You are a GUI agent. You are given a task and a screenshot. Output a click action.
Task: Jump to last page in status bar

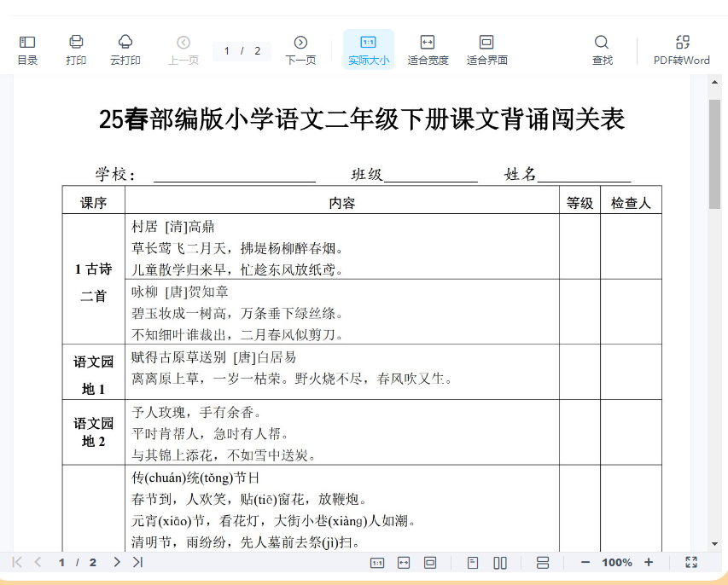137,562
